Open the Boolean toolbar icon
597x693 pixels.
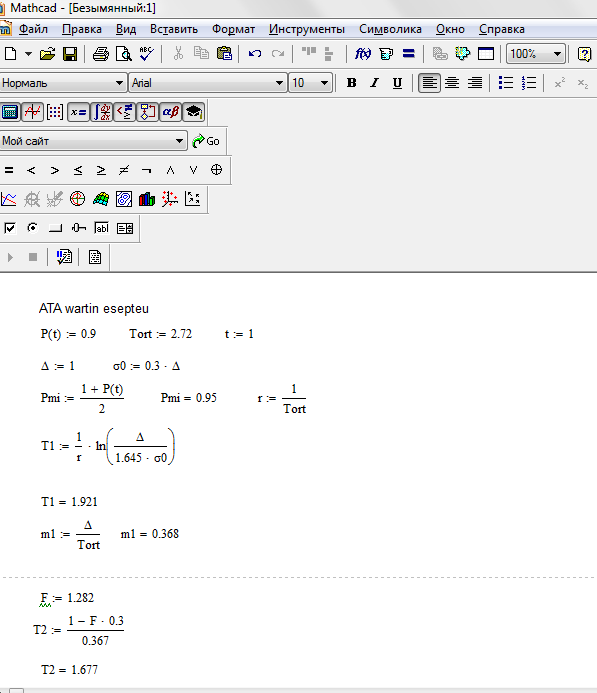coord(125,112)
